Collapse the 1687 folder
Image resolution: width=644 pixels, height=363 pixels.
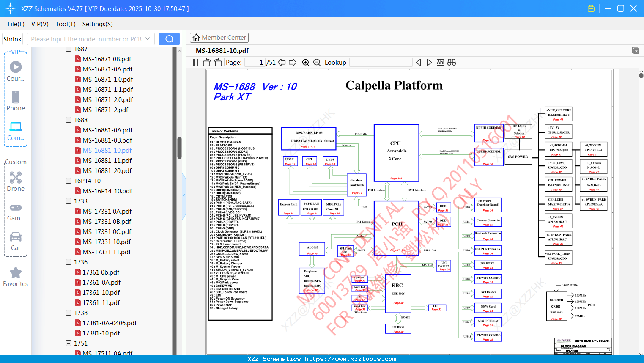[69, 49]
